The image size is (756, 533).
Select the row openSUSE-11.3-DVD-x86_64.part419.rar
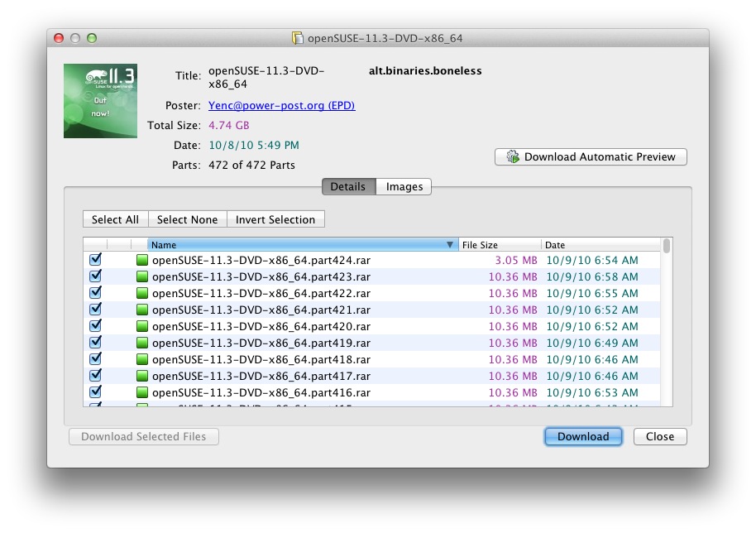click(x=371, y=343)
